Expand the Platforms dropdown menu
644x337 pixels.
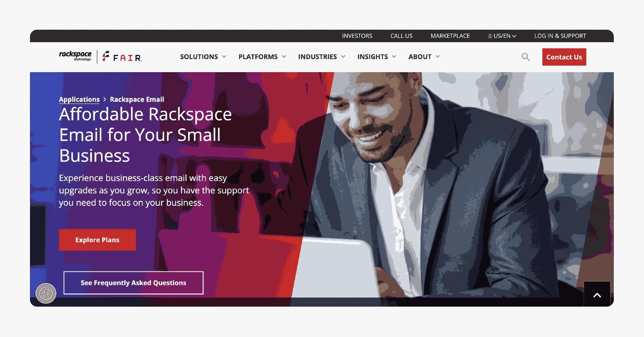[261, 56]
